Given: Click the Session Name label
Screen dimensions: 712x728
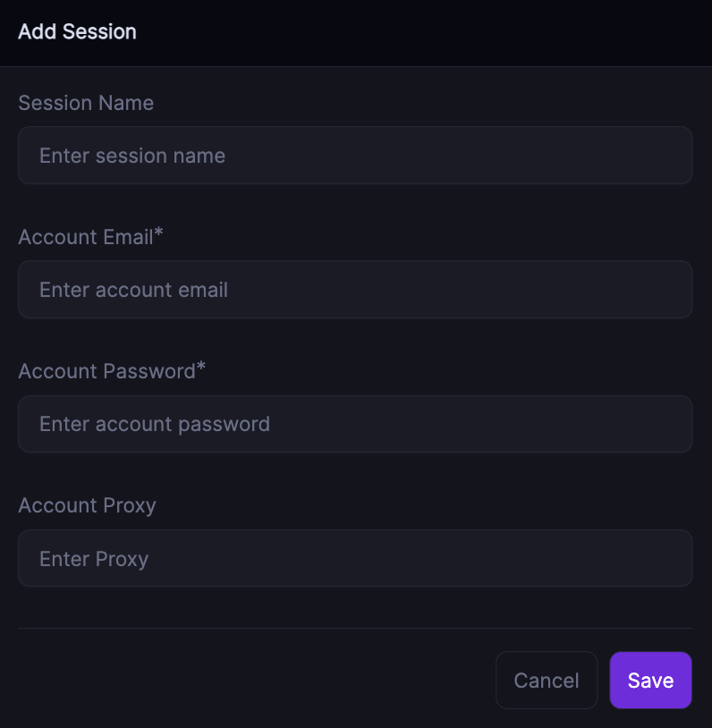Looking at the screenshot, I should click(86, 103).
